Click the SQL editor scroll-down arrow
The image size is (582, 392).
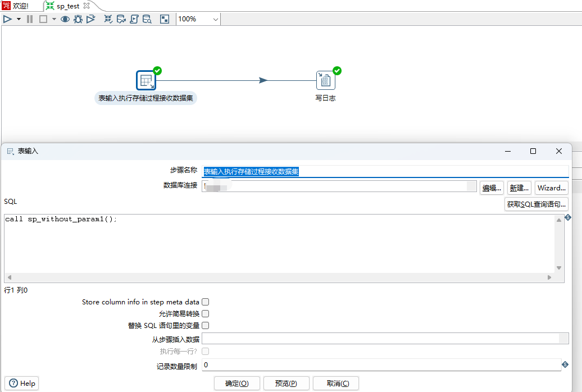pos(559,268)
